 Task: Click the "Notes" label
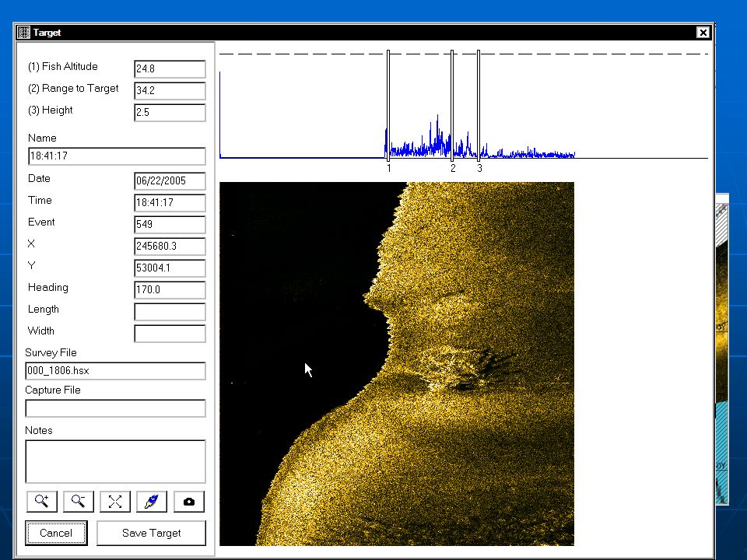[39, 430]
